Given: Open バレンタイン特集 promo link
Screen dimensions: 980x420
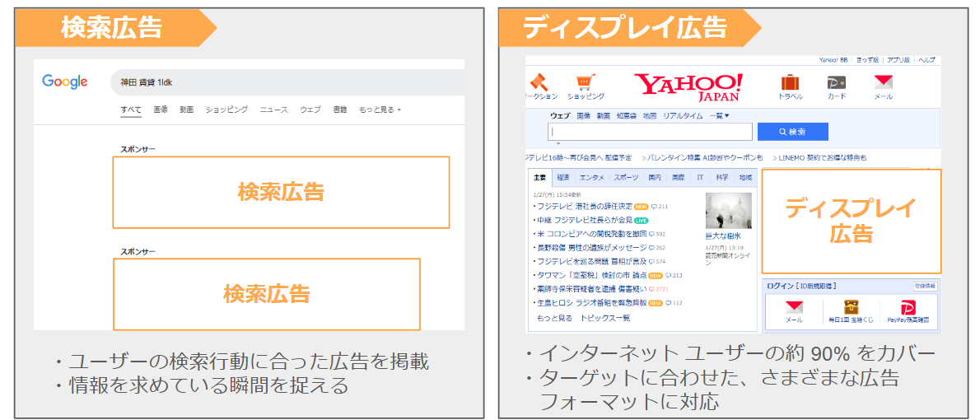Looking at the screenshot, I should [x=706, y=157].
